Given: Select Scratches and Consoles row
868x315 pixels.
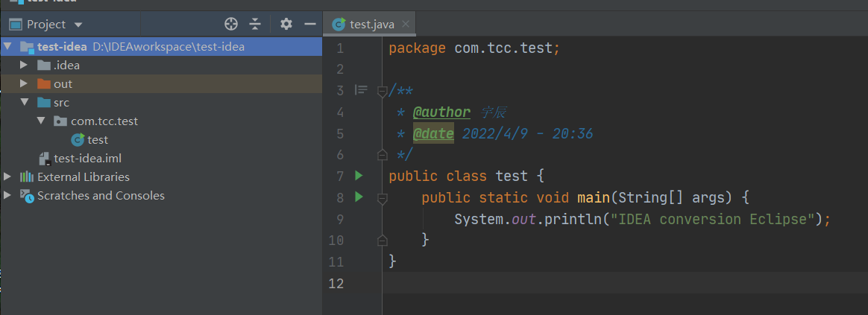Looking at the screenshot, I should pos(160,196).
